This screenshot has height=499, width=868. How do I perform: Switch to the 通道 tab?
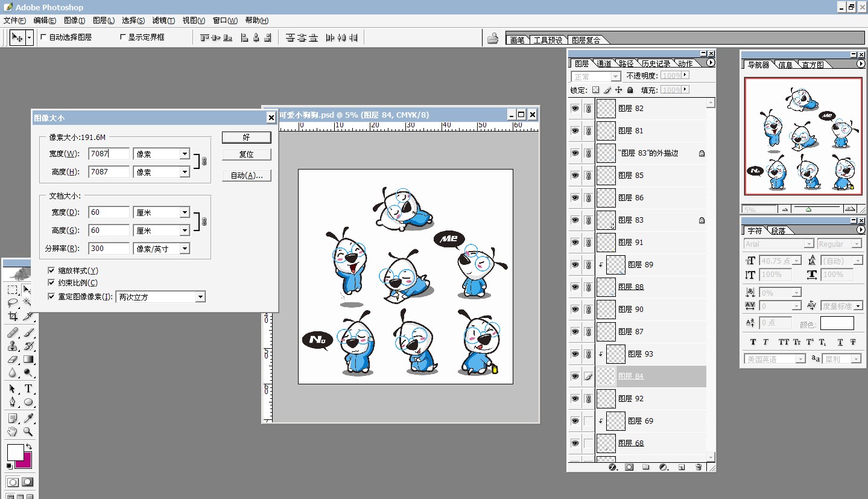pyautogui.click(x=604, y=63)
